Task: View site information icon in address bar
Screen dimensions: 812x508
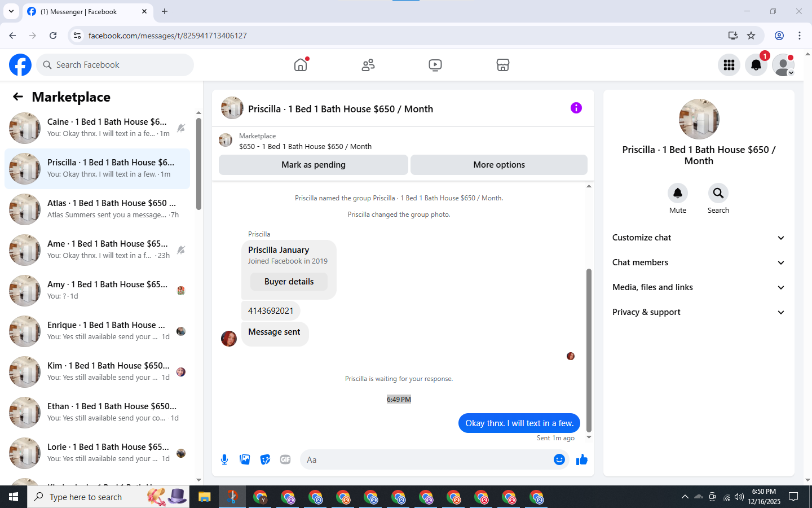Action: tap(77, 36)
